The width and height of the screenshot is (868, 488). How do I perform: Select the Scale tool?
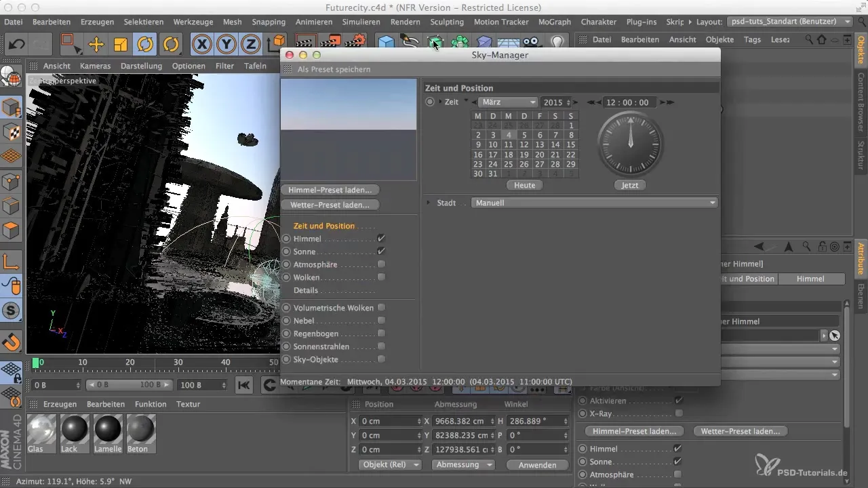coord(121,45)
